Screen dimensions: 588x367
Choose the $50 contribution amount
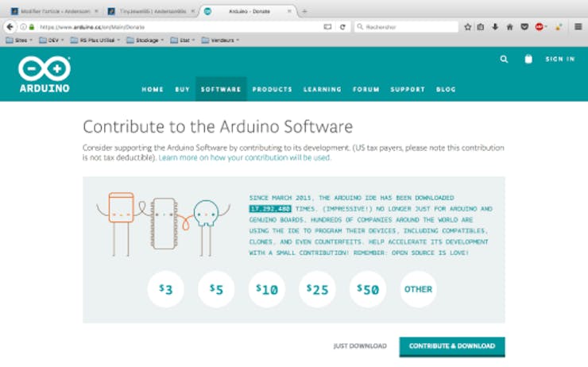click(x=368, y=289)
